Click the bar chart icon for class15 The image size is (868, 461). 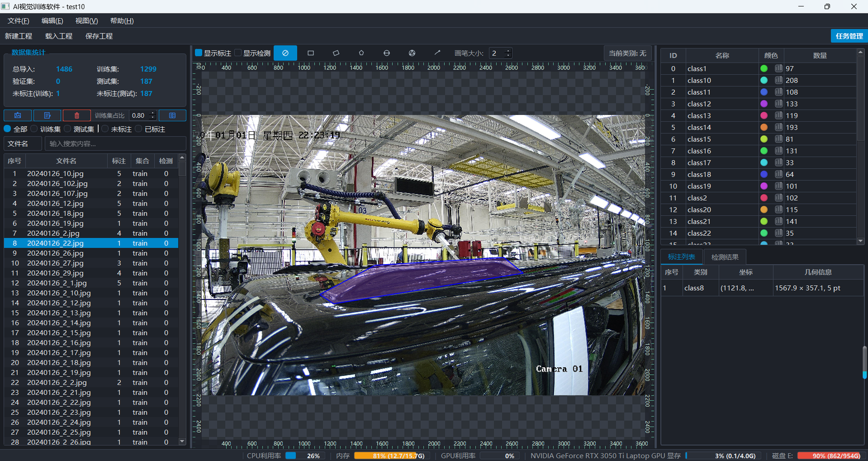778,139
